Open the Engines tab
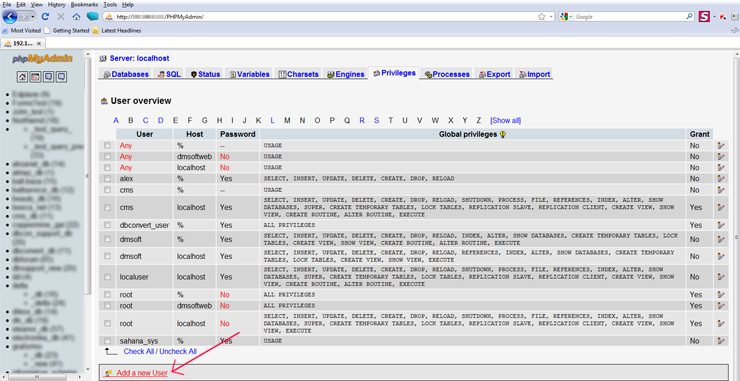 345,74
